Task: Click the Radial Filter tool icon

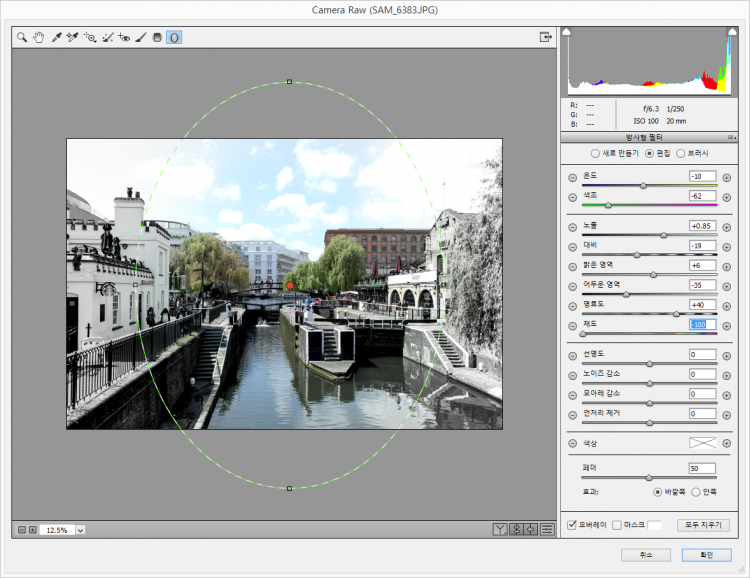Action: (174, 37)
